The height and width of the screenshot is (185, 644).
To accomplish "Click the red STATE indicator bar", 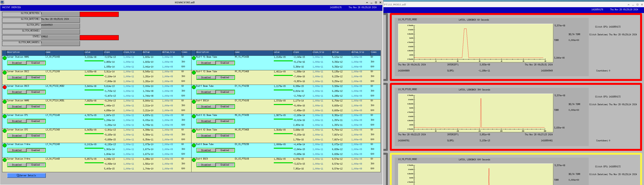I will [99, 38].
